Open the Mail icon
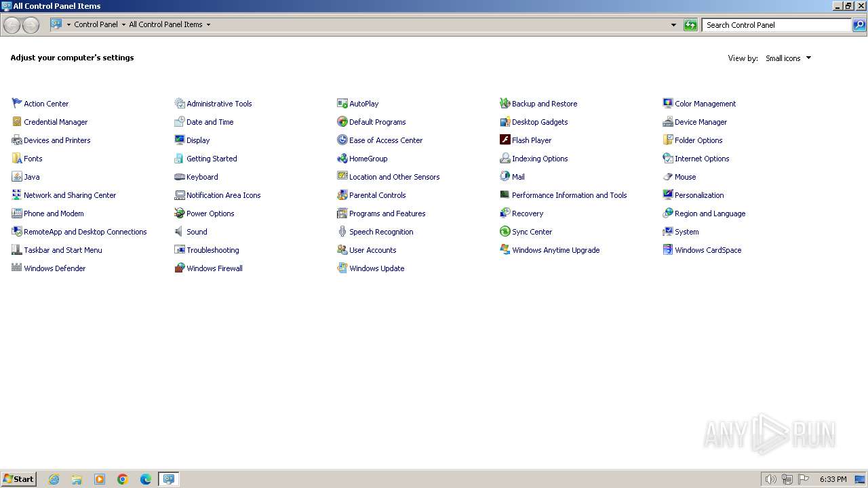Viewport: 868px width, 488px height. (x=505, y=177)
